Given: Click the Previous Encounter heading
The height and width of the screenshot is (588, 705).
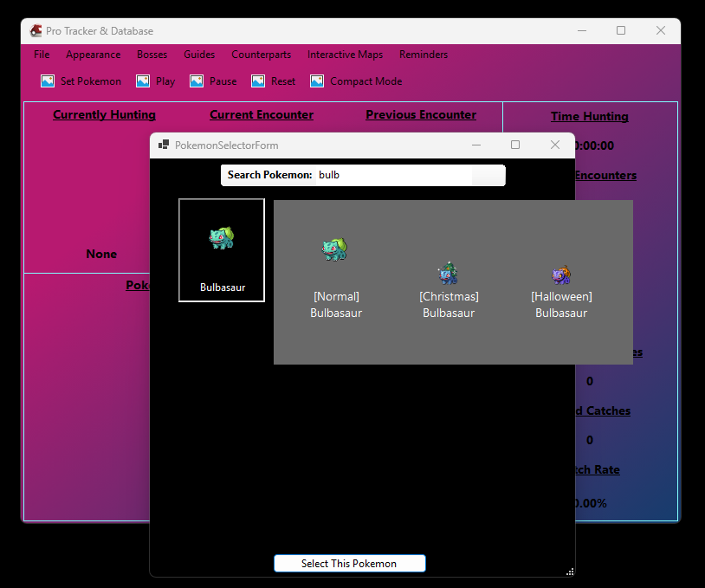Looking at the screenshot, I should coord(421,114).
